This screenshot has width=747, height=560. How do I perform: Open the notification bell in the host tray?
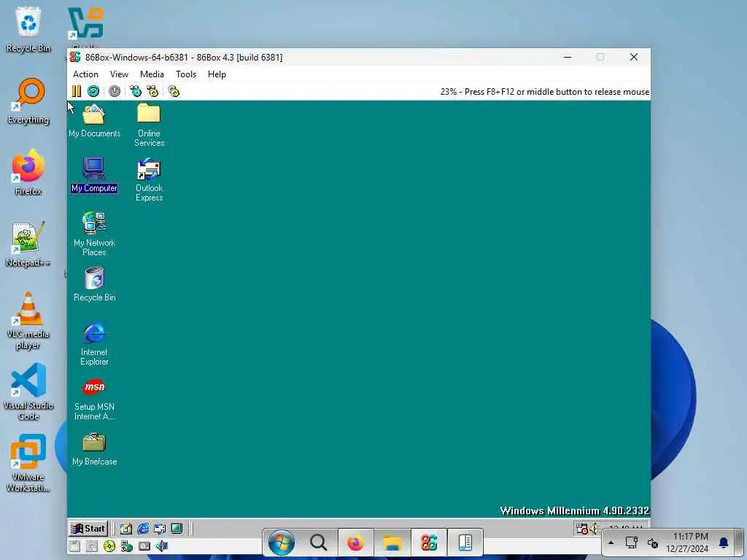[x=724, y=542]
